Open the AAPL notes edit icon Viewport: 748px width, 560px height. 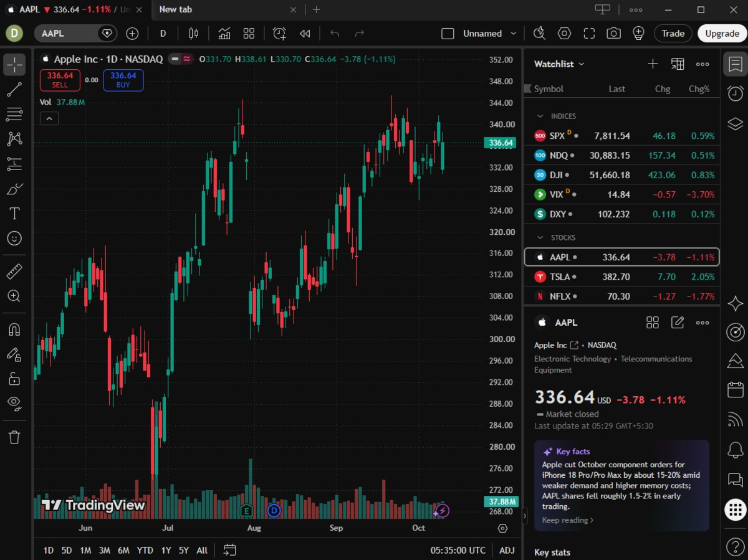coord(678,323)
